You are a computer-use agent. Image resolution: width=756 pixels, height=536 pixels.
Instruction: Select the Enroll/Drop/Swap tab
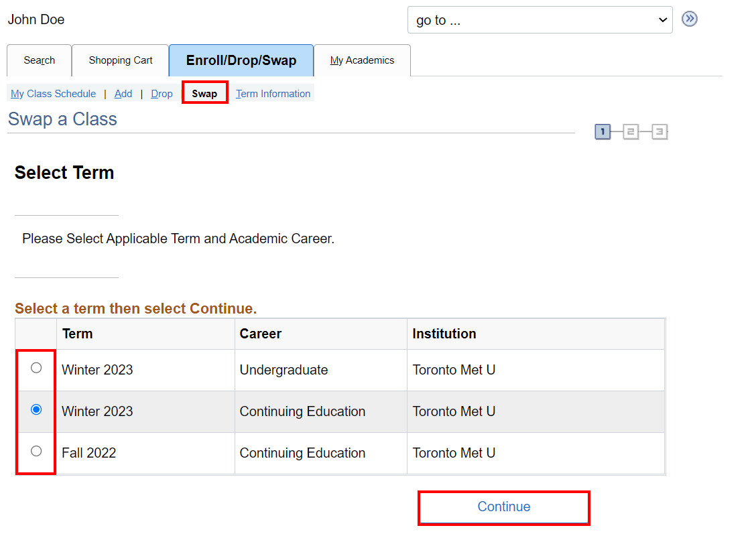tap(241, 60)
